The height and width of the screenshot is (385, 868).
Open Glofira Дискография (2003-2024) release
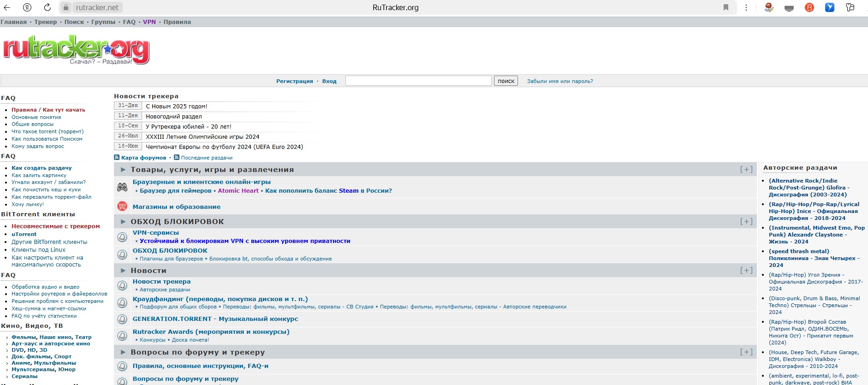(809, 188)
